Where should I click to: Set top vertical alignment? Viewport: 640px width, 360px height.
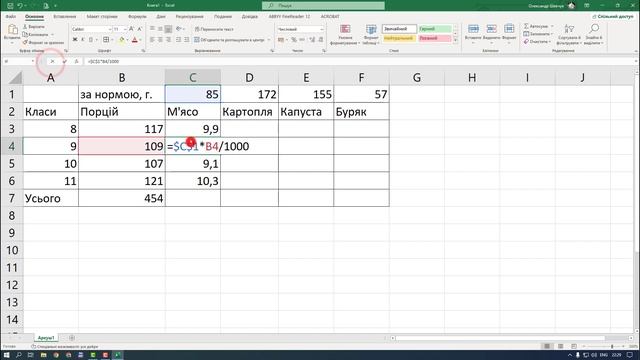pos(152,29)
